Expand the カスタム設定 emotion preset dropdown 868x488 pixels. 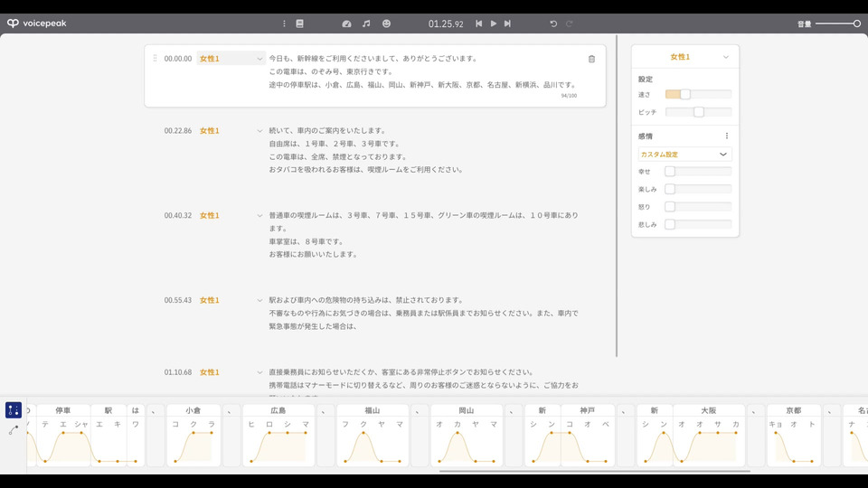[684, 155]
